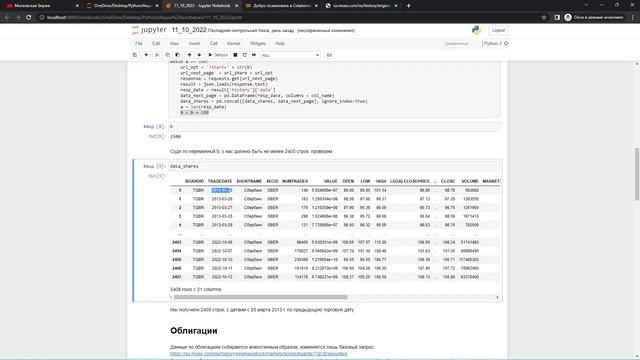The image size is (640, 360).
Task: Click the NUMTRADES column header
Action: tap(295, 181)
